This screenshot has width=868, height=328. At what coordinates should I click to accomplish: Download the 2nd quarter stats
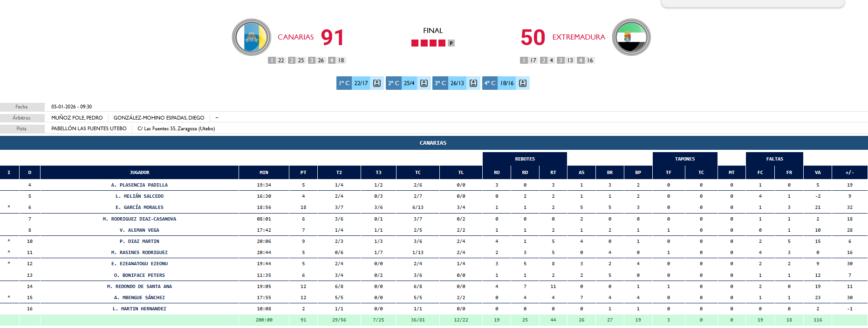424,83
